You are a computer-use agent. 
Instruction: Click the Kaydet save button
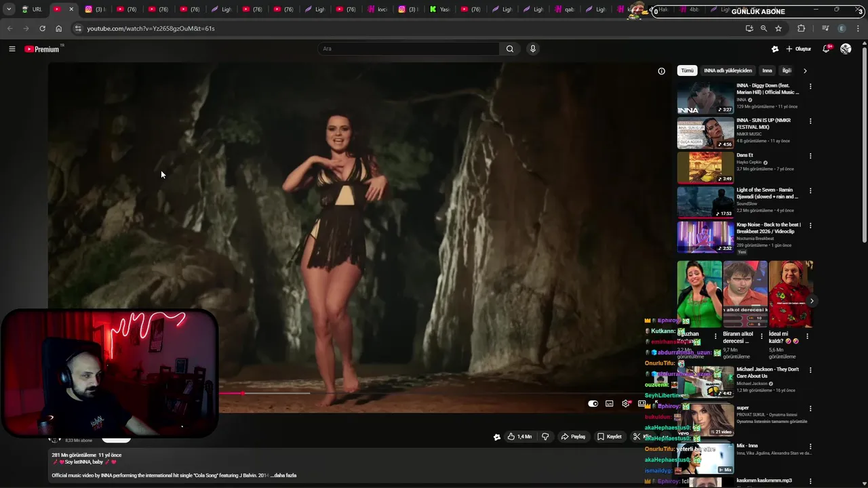coord(609,436)
